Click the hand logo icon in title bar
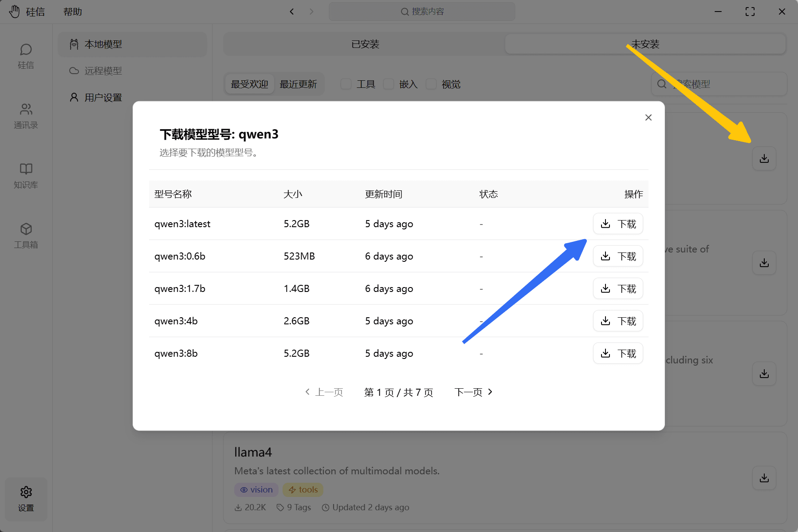 [x=14, y=12]
